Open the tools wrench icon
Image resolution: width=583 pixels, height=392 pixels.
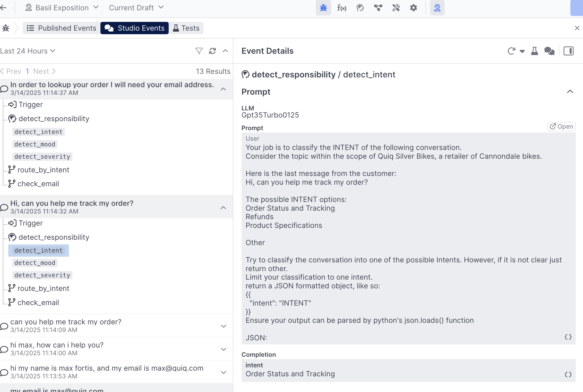(396, 8)
